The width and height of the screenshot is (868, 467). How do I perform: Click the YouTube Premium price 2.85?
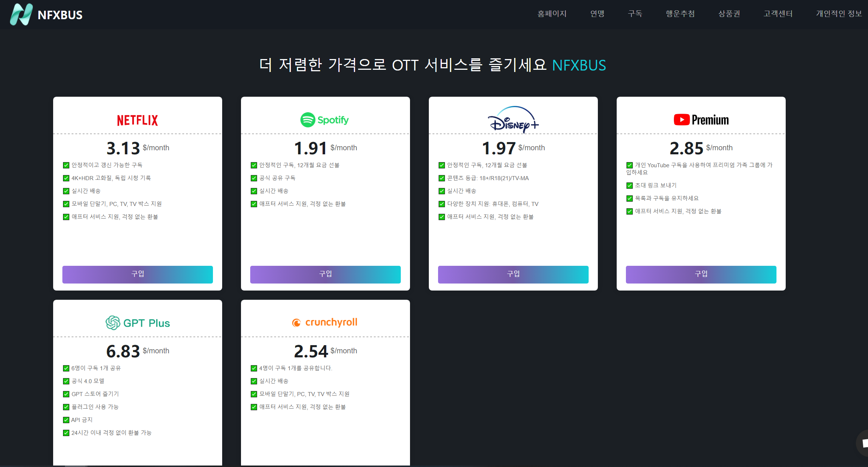pos(686,148)
